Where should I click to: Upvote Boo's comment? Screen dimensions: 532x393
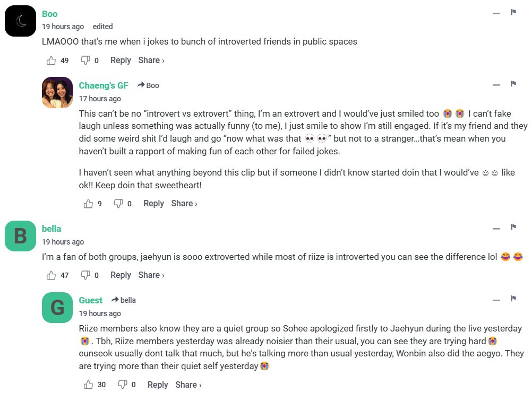pos(52,60)
